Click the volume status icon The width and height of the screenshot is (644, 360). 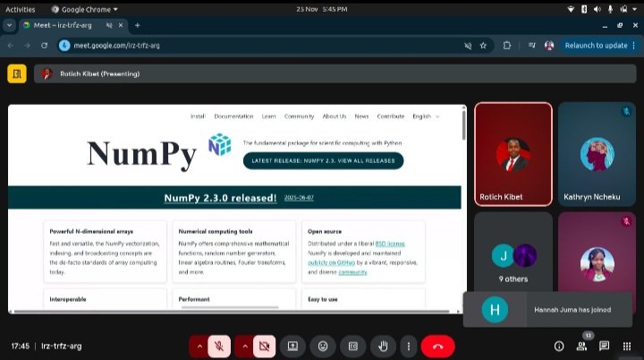point(597,9)
